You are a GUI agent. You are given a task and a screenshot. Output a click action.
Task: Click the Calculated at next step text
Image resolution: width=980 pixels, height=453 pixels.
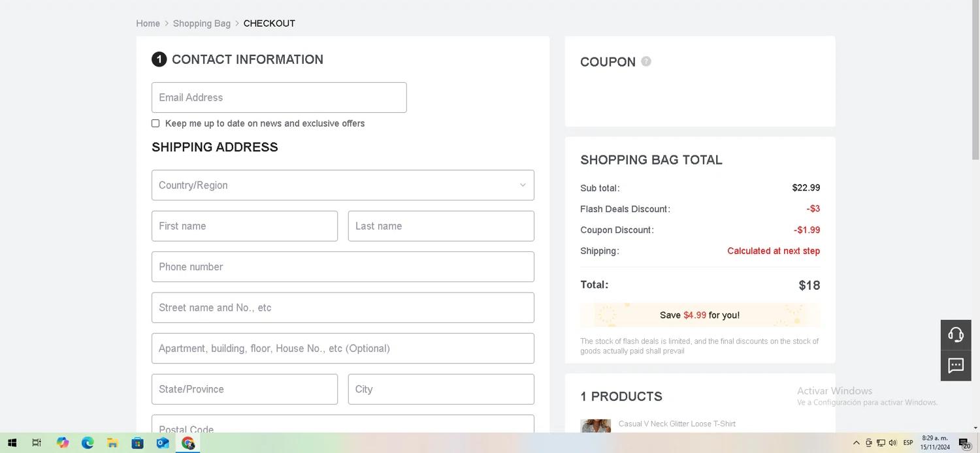tap(774, 251)
